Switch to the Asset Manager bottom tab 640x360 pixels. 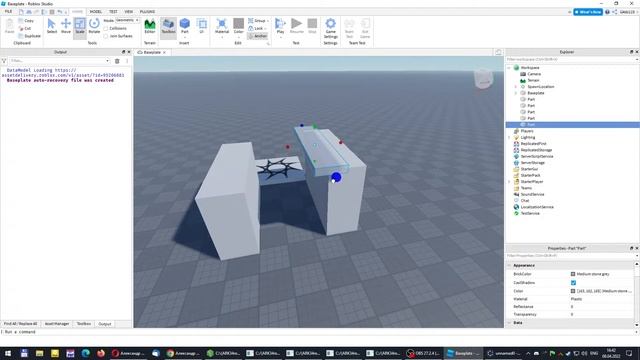coord(57,324)
